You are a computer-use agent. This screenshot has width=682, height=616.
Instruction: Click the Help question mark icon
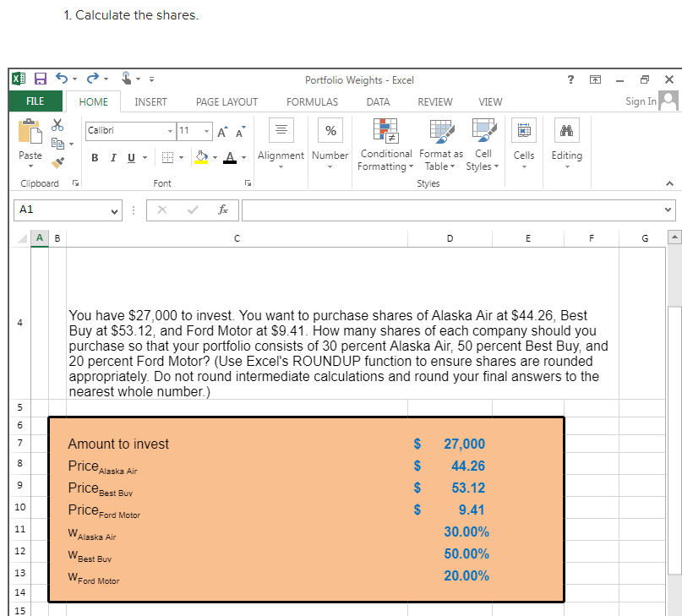pyautogui.click(x=570, y=79)
